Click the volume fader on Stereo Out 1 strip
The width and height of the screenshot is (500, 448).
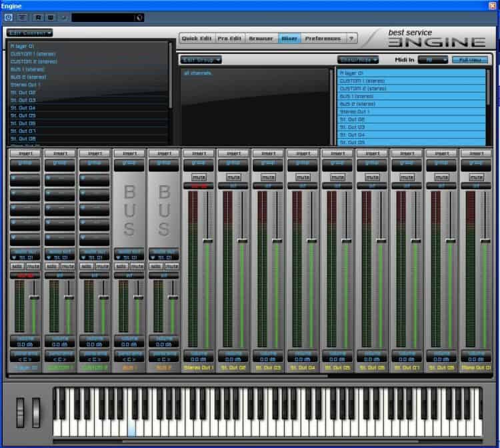pos(208,241)
